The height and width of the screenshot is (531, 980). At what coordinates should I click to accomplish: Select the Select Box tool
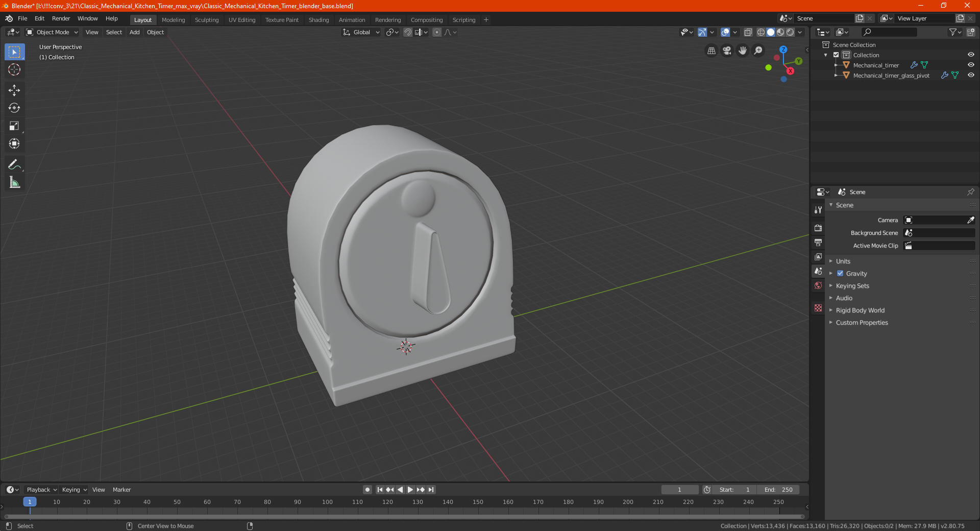click(14, 52)
